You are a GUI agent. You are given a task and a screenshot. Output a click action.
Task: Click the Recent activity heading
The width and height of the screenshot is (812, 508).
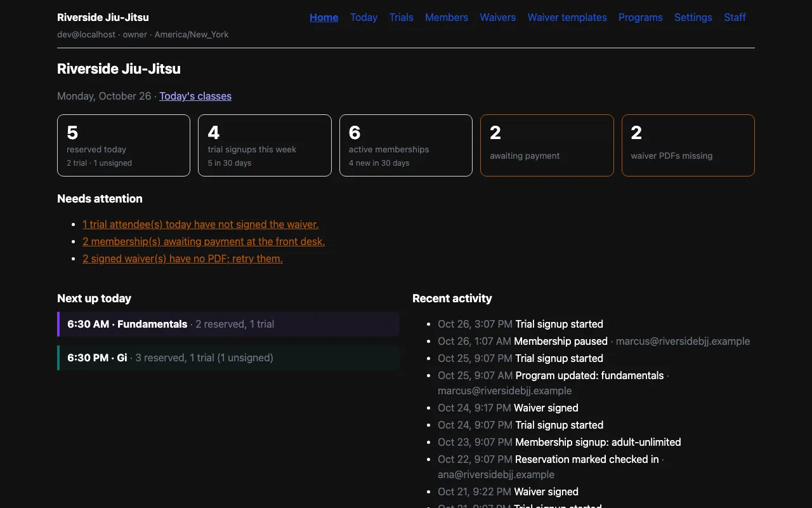(452, 298)
